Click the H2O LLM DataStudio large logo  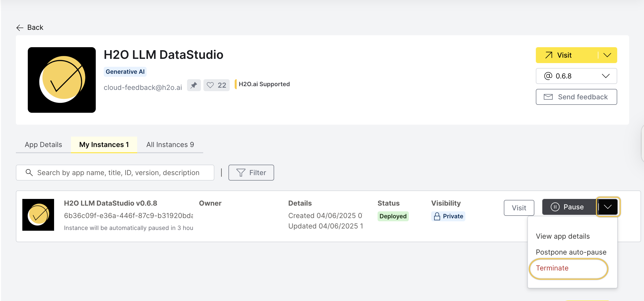coord(62,80)
